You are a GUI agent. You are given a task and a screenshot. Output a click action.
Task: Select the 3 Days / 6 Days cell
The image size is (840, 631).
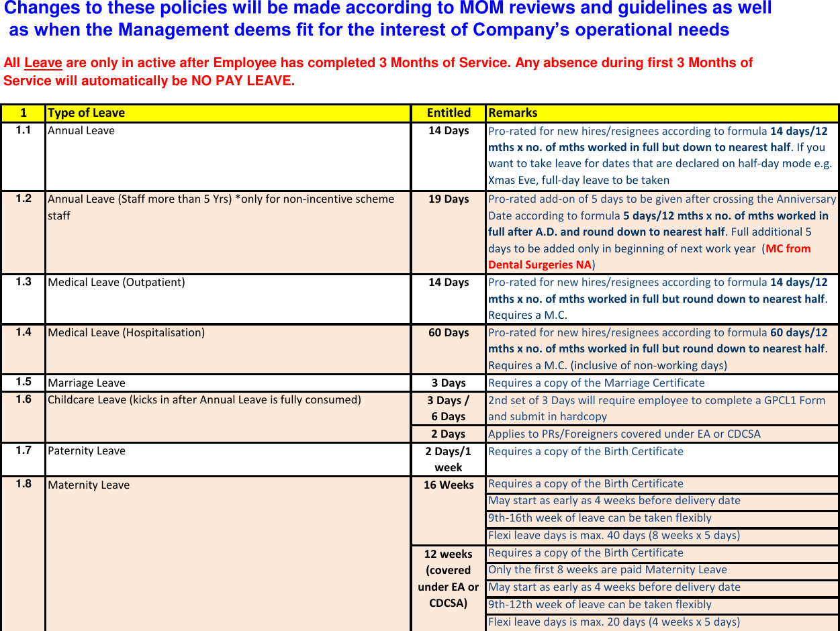[449, 408]
